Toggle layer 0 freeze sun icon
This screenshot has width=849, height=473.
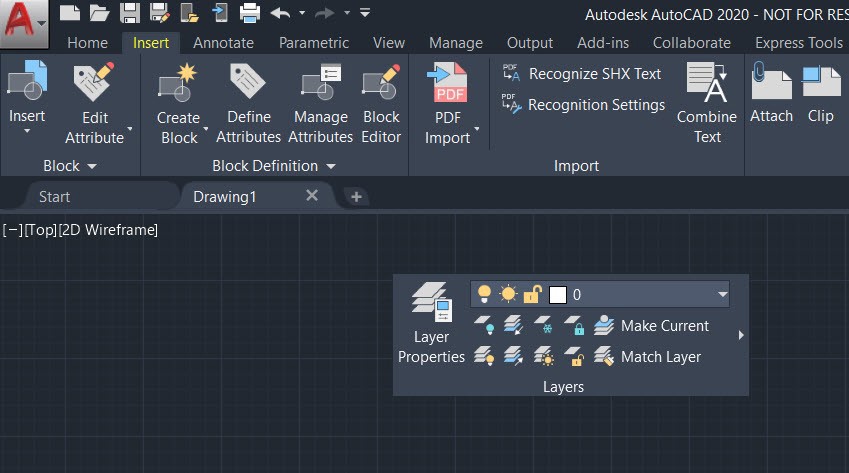[508, 294]
